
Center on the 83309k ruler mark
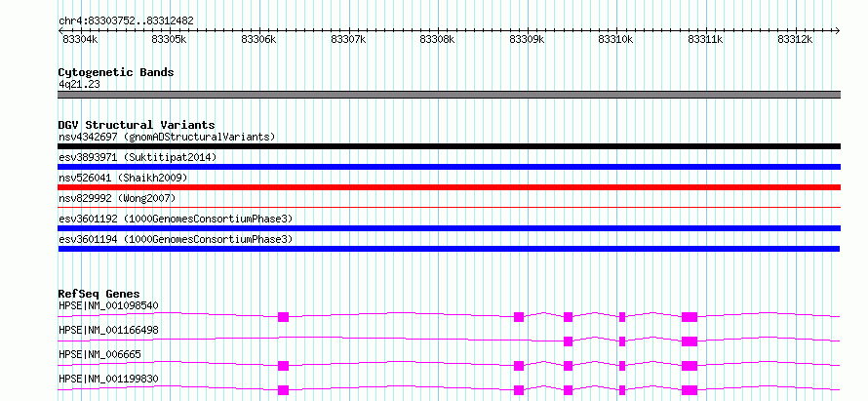point(528,39)
